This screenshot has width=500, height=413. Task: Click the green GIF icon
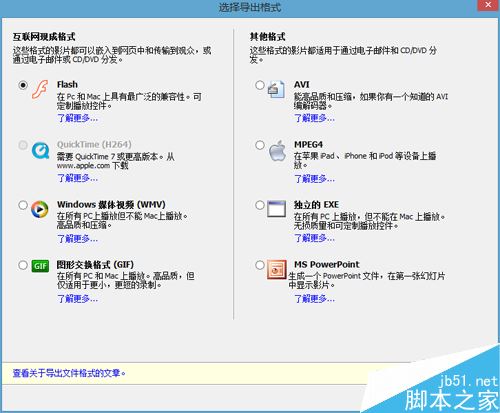pos(40,266)
